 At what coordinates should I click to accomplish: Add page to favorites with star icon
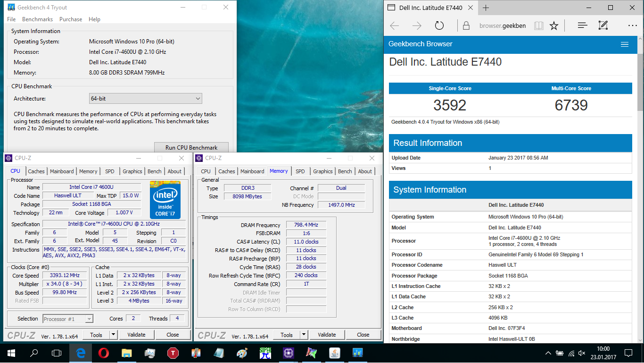[554, 25]
